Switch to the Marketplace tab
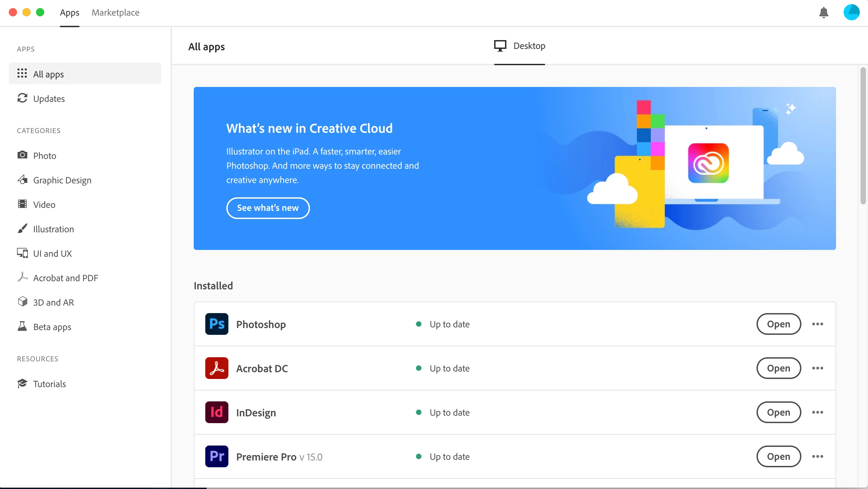Image resolution: width=868 pixels, height=489 pixels. coord(116,13)
